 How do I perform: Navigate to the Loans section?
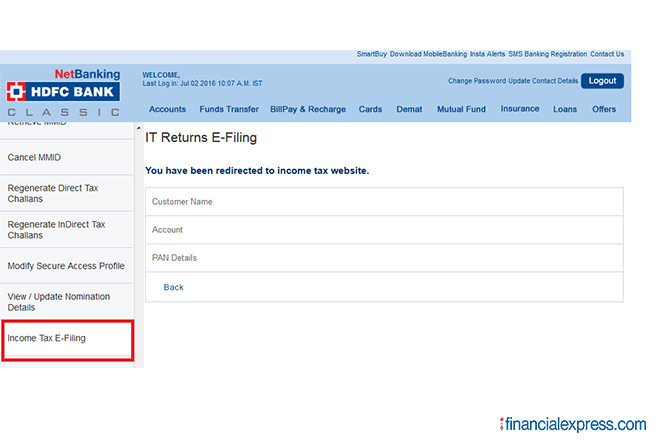pyautogui.click(x=564, y=109)
